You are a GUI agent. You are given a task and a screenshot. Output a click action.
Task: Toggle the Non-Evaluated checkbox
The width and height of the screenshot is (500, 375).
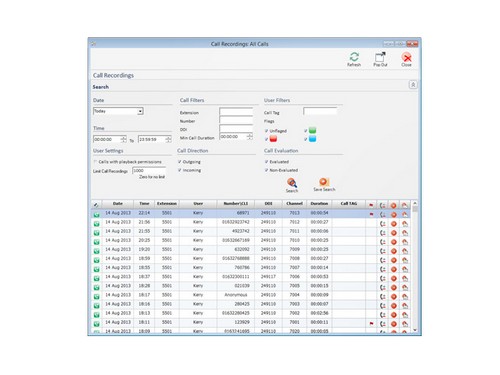(x=266, y=170)
